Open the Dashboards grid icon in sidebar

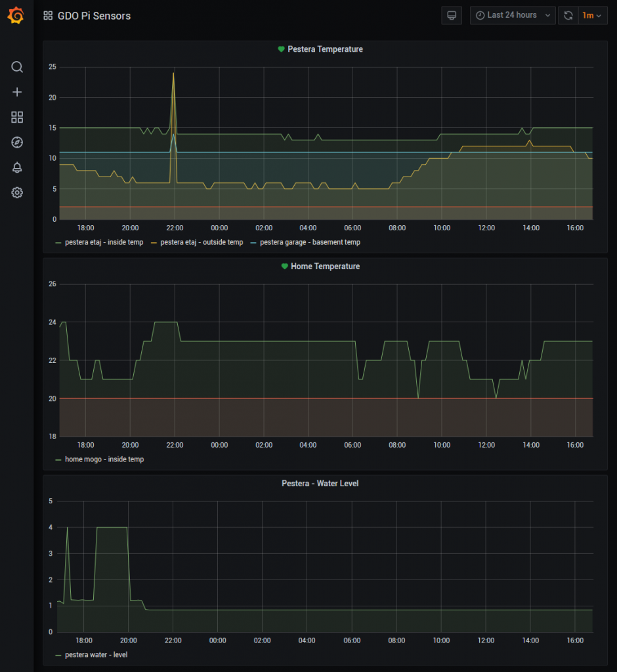[17, 117]
